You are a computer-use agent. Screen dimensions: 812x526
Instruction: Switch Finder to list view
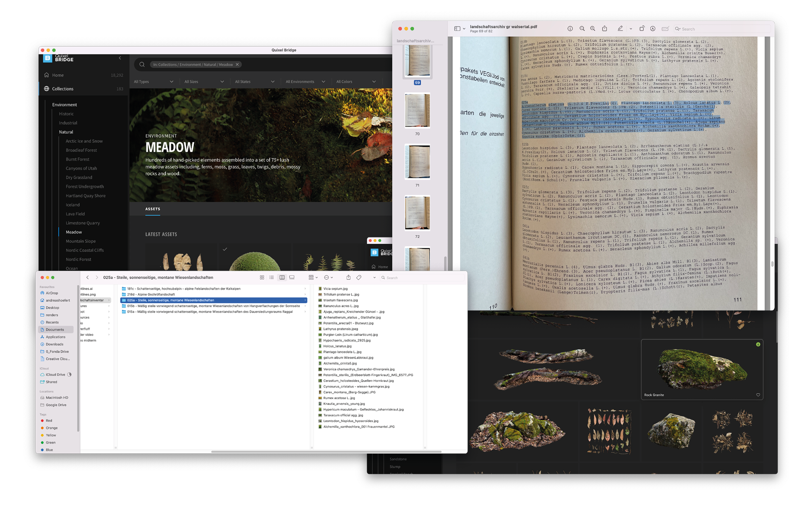coord(271,278)
